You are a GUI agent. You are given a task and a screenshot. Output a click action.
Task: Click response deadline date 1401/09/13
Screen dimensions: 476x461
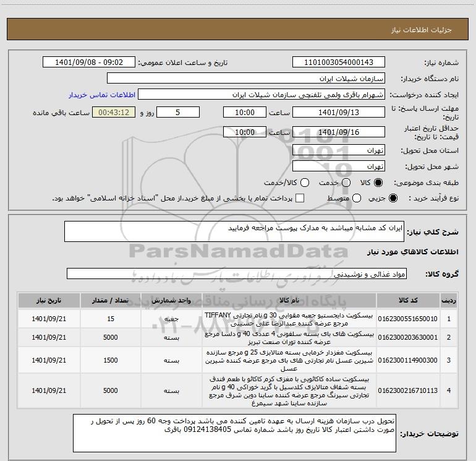click(x=339, y=112)
